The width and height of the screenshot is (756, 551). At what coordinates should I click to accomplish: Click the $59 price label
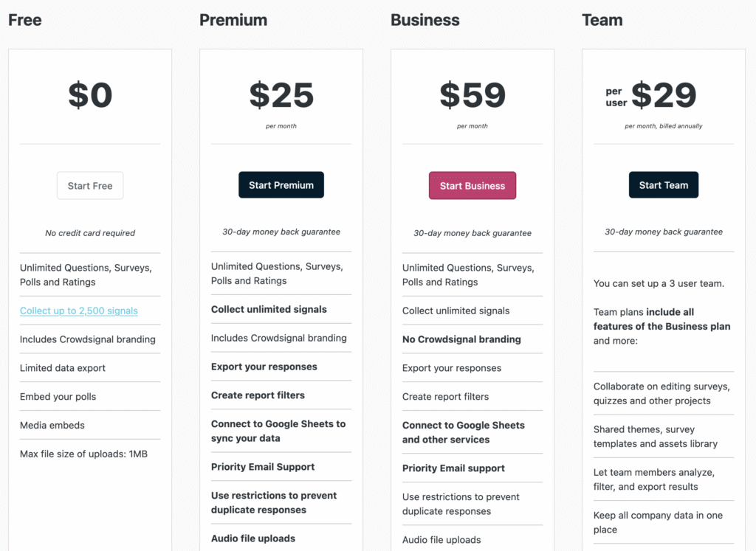tap(472, 94)
